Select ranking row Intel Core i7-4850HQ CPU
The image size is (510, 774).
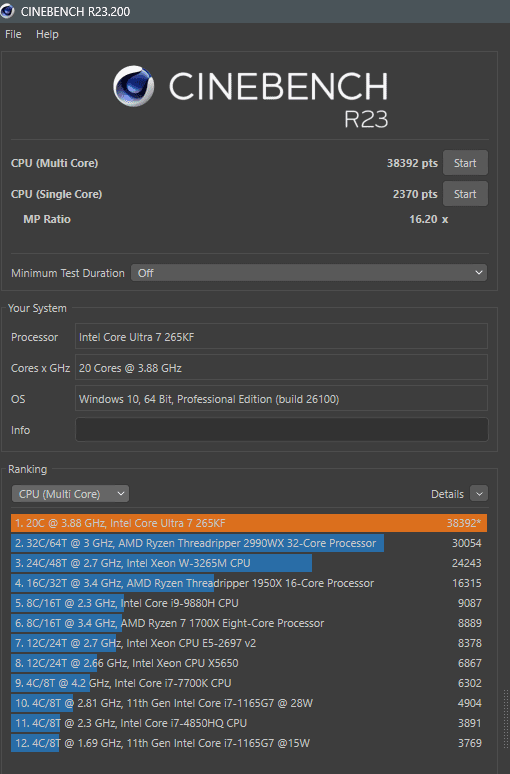249,723
